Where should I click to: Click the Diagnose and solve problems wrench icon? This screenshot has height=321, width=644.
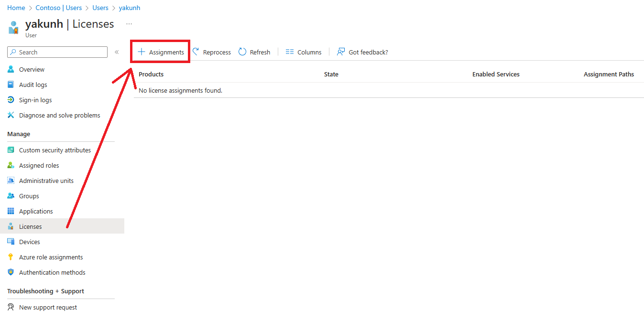(x=11, y=115)
